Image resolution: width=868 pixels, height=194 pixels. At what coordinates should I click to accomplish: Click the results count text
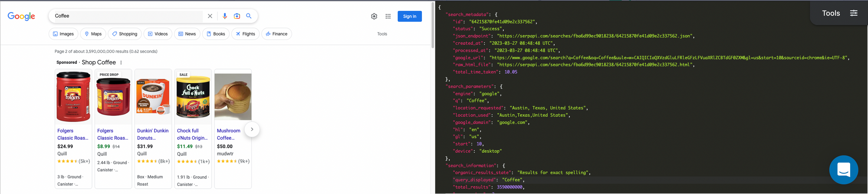pos(106,51)
